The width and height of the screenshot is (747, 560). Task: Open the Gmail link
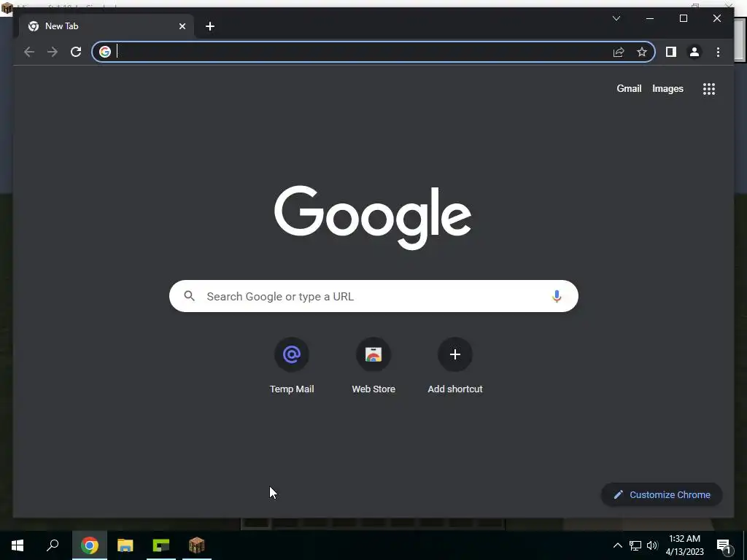(x=629, y=88)
